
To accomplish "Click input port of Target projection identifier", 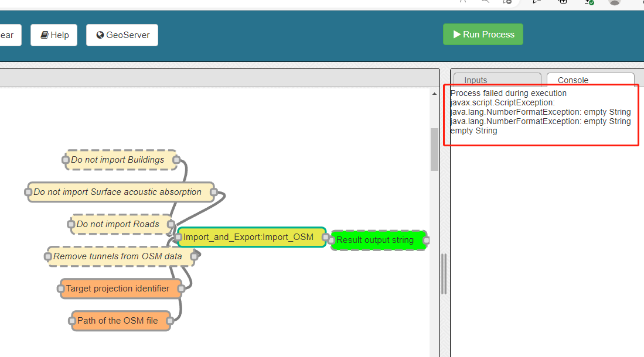I will pos(60,289).
